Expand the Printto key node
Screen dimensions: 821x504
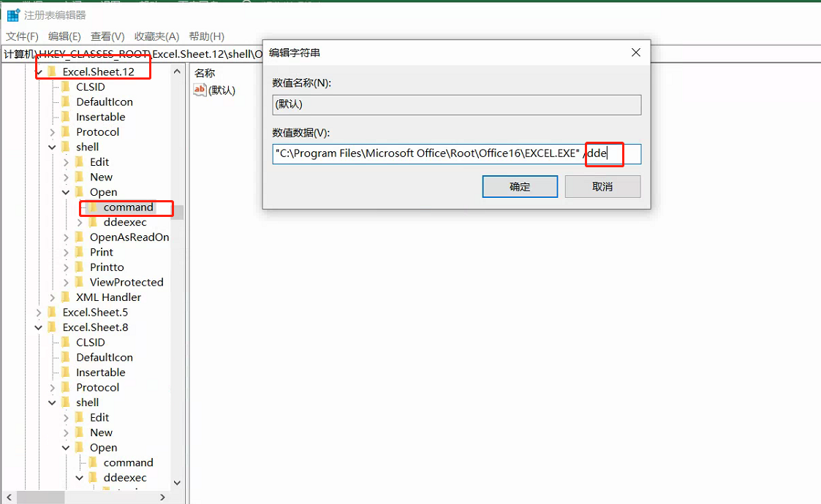pyautogui.click(x=67, y=267)
